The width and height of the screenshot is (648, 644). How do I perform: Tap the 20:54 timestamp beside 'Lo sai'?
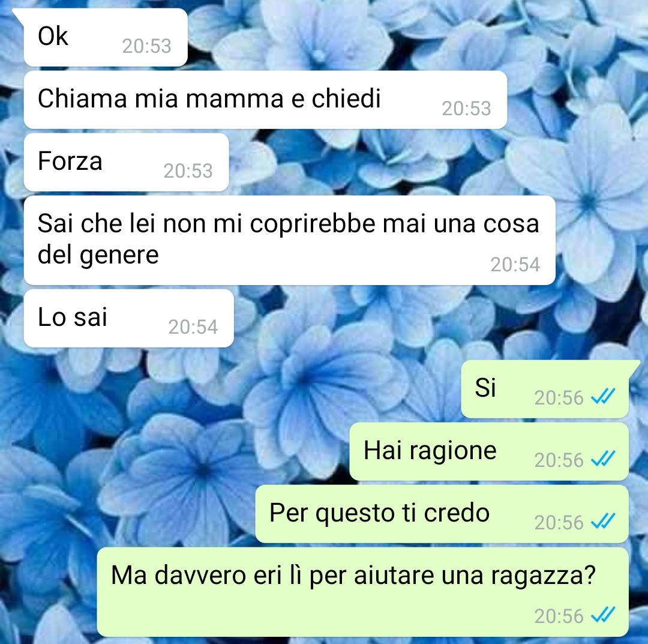coord(193,327)
